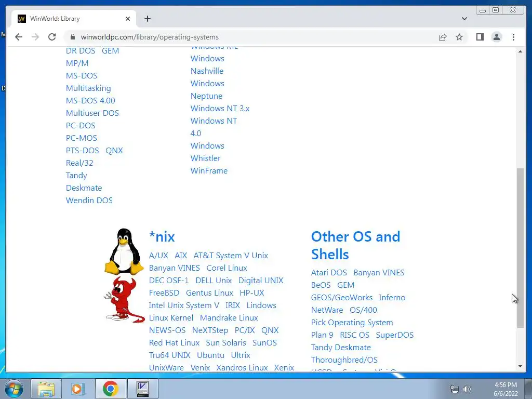Open the MS-DOS 4.00 link
The width and height of the screenshot is (532, 399).
(90, 100)
